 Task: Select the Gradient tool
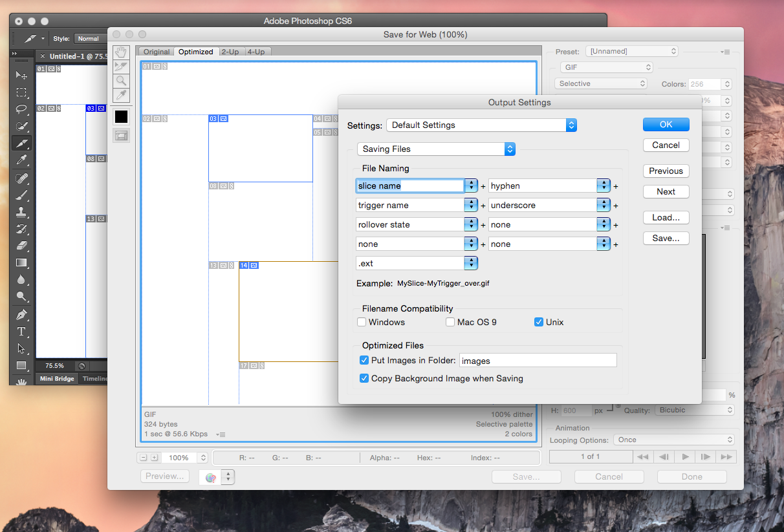tap(21, 262)
